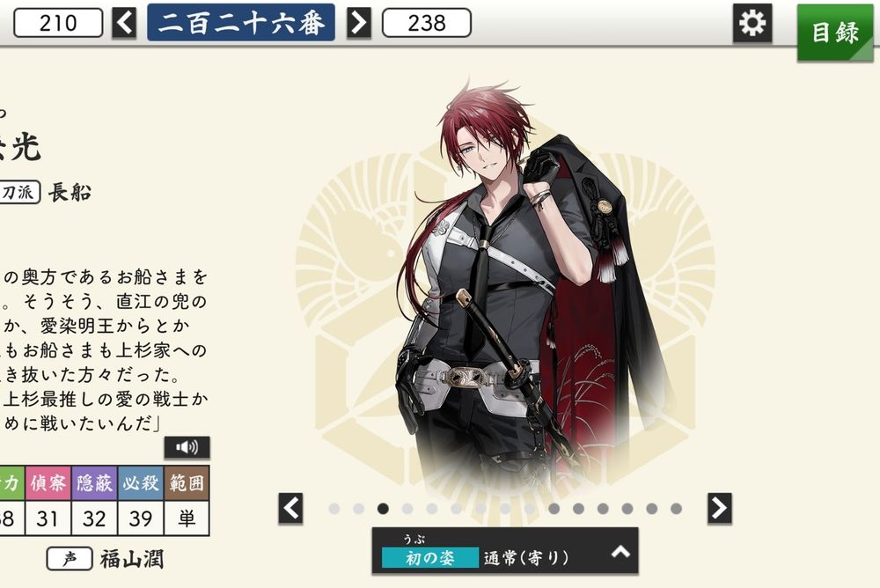The height and width of the screenshot is (588, 880).
Task: Show next illustration using carousel right arrow
Action: [720, 508]
